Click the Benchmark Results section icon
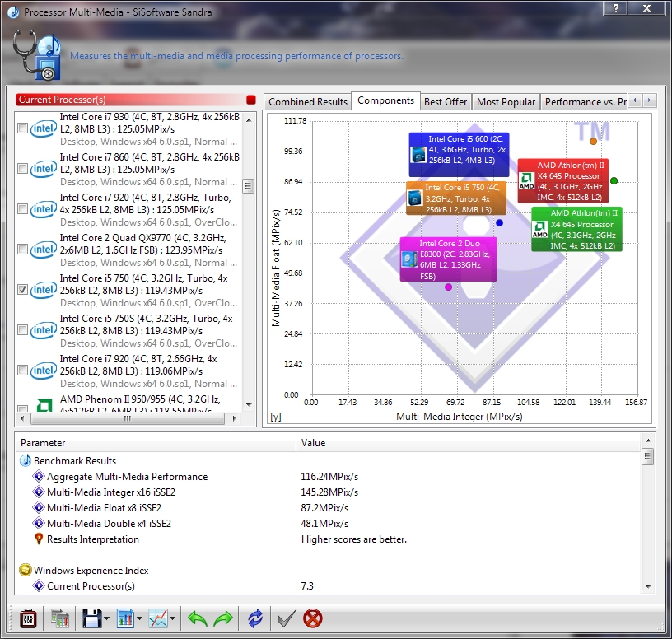This screenshot has width=672, height=639. (x=26, y=460)
